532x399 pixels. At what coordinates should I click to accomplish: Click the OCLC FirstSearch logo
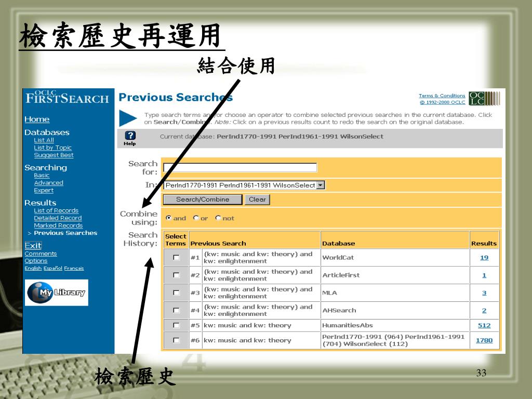coord(67,97)
